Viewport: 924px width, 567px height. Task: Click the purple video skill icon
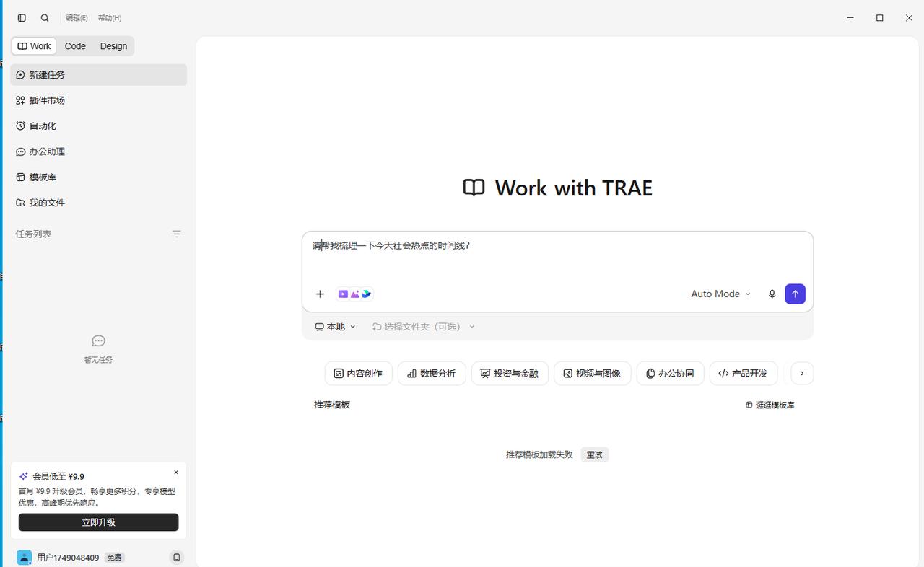click(x=343, y=294)
